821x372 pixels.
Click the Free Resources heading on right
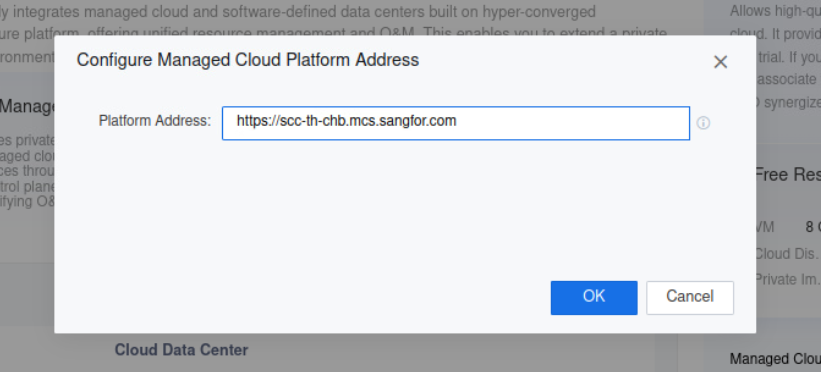tap(787, 174)
